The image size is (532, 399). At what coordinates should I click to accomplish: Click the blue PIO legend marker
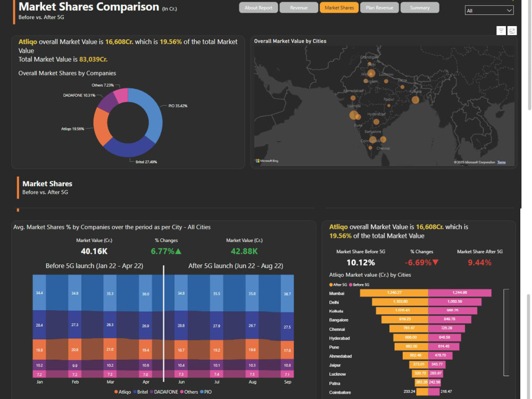202,392
